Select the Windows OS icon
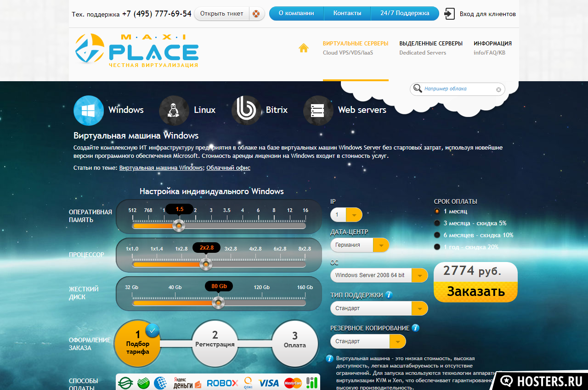Screen dimensions: 588x390 (89, 111)
